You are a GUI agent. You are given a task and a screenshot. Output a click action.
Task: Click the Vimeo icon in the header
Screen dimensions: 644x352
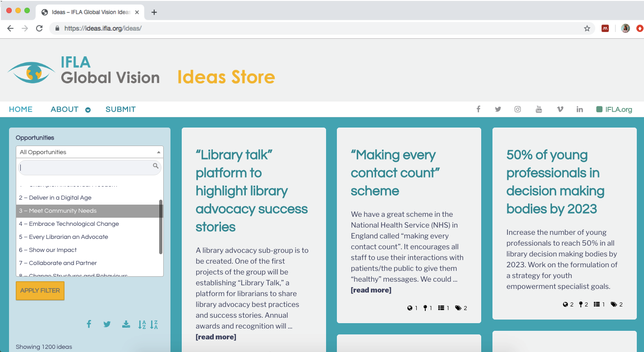coord(560,109)
